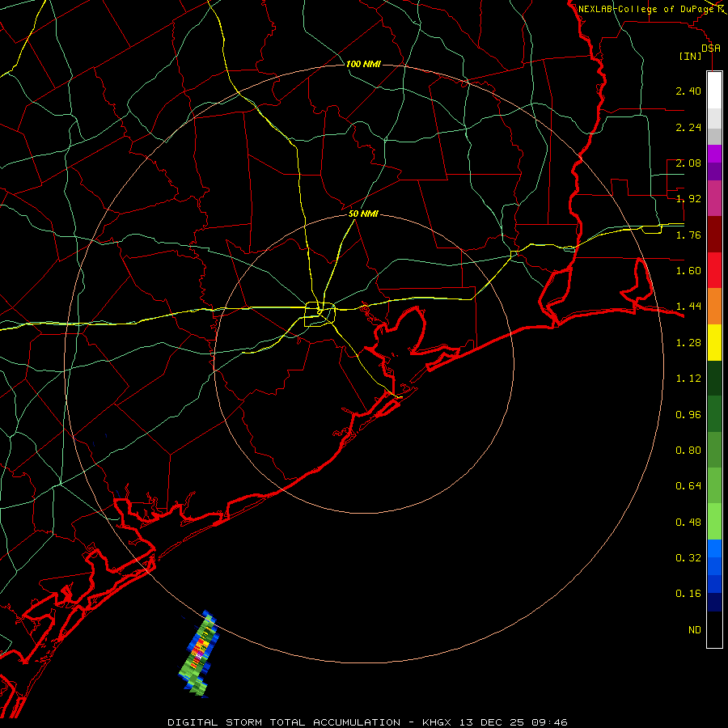Click the 1.60 legend value
Viewport: 728px width, 728px height.
click(x=688, y=271)
